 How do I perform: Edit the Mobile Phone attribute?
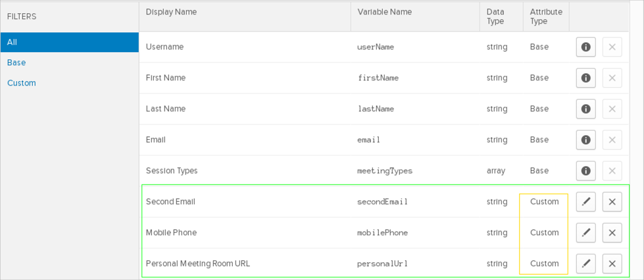[585, 233]
